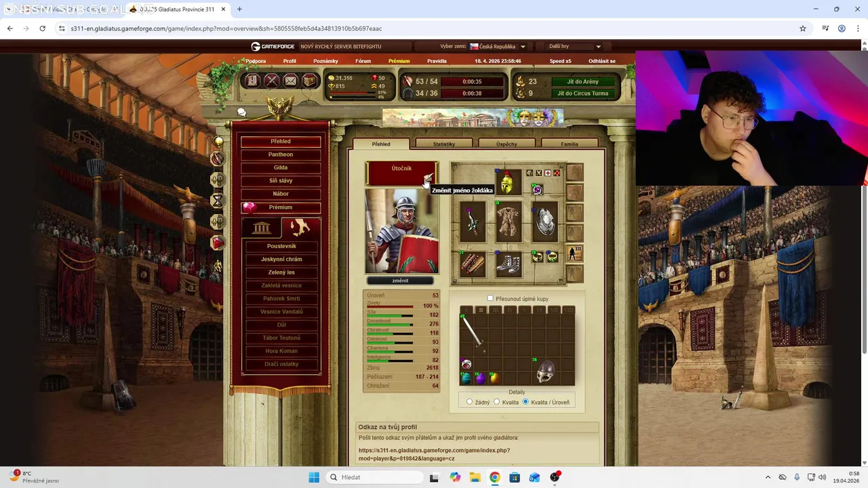
Task: Pick the teal egg in inventory
Action: pos(466,378)
